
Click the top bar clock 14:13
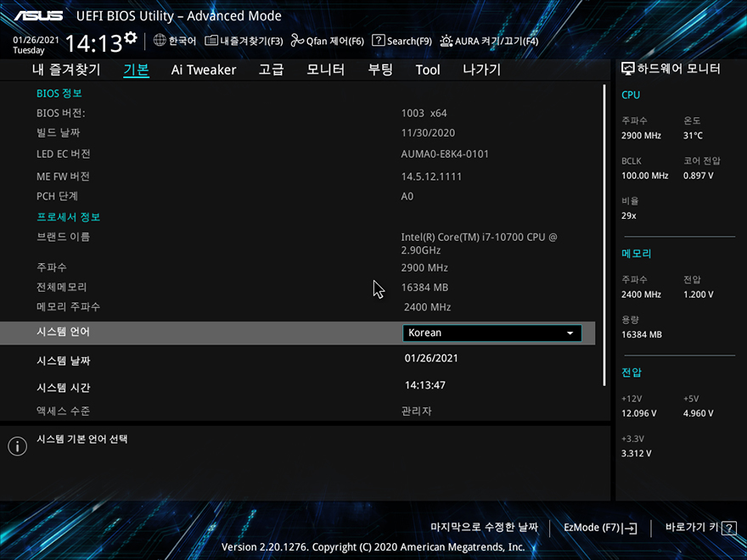coord(94,44)
